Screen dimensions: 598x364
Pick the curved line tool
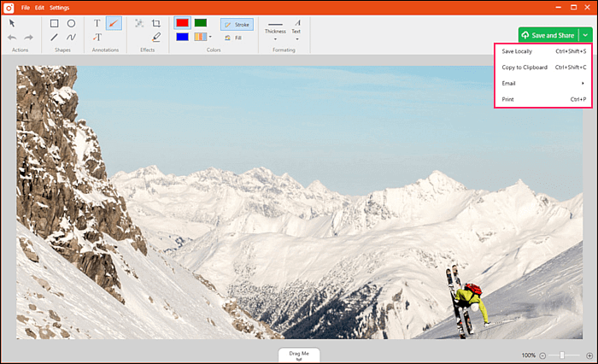tap(71, 38)
